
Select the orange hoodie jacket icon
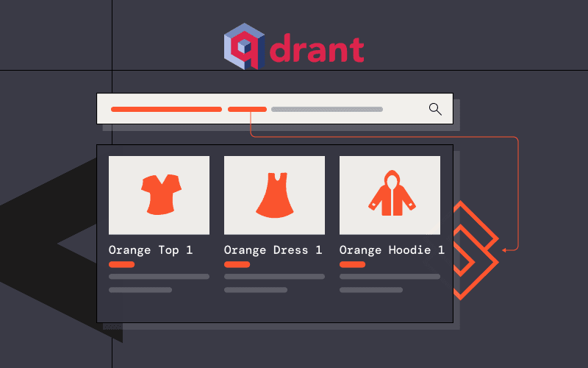coord(390,194)
